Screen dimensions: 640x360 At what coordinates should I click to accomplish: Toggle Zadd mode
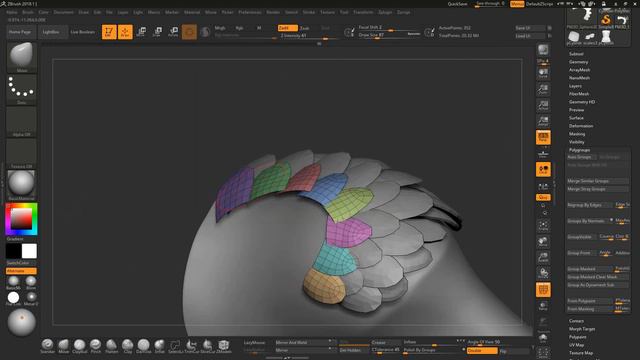[x=288, y=28]
